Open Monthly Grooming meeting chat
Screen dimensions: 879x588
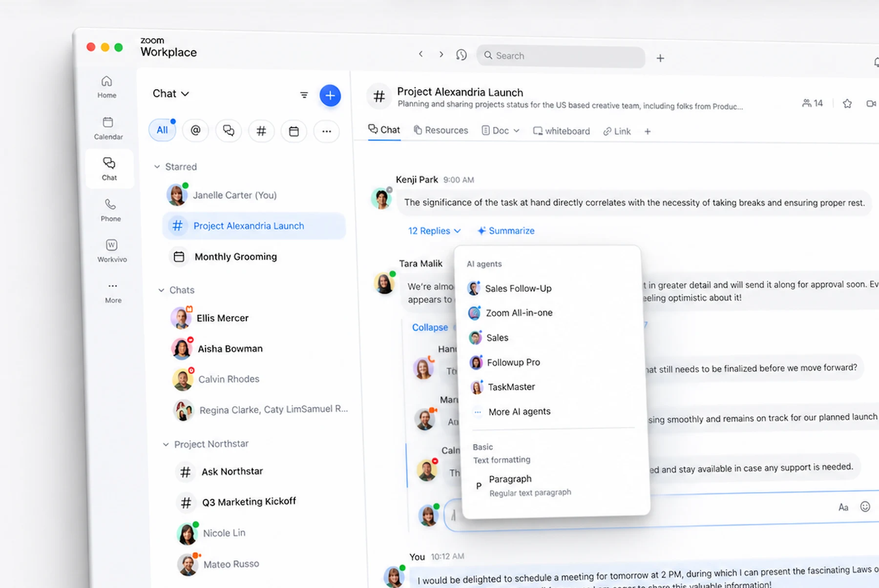(x=255, y=256)
